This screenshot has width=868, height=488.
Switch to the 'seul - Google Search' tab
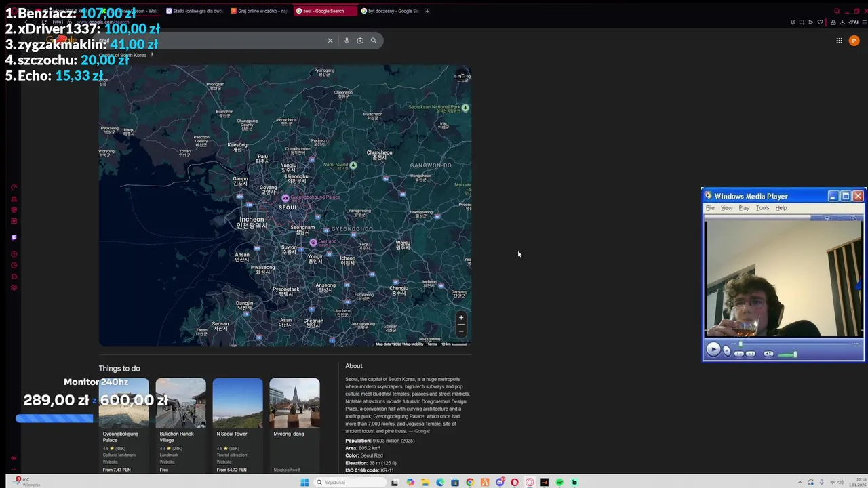coord(324,11)
